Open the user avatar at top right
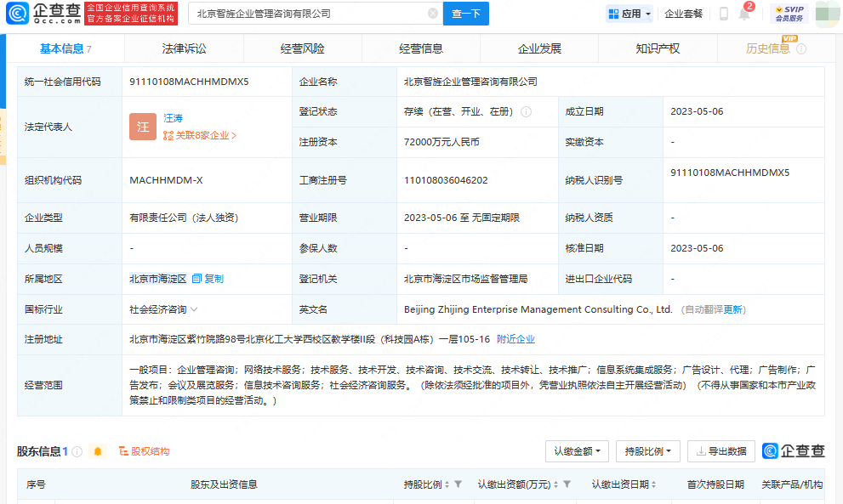The width and height of the screenshot is (843, 504). pos(827,14)
